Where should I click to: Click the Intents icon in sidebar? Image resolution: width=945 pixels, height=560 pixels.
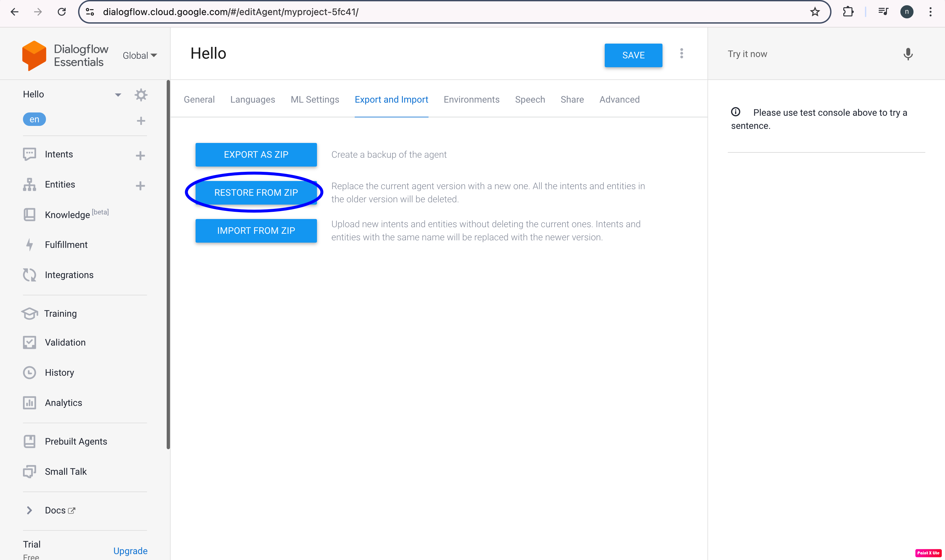click(x=29, y=154)
